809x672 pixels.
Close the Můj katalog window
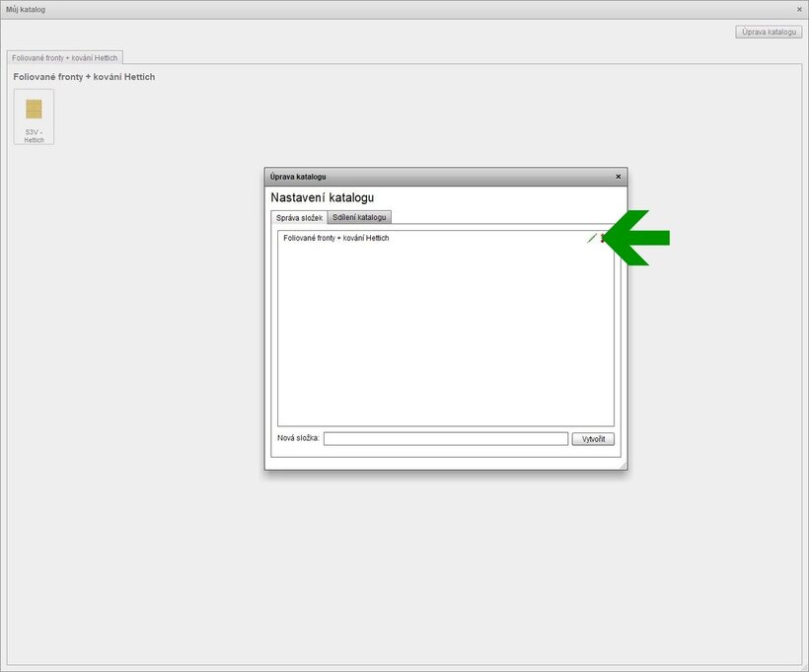pyautogui.click(x=799, y=9)
